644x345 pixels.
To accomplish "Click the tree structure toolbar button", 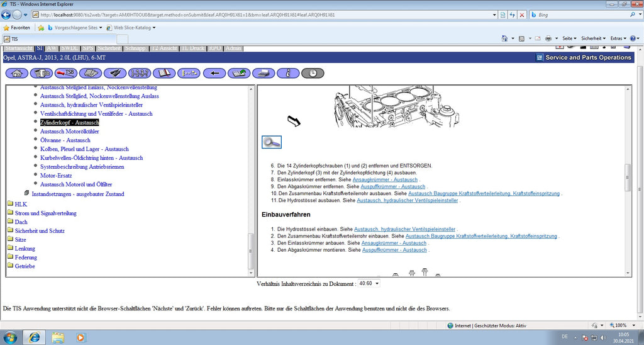I will (189, 73).
